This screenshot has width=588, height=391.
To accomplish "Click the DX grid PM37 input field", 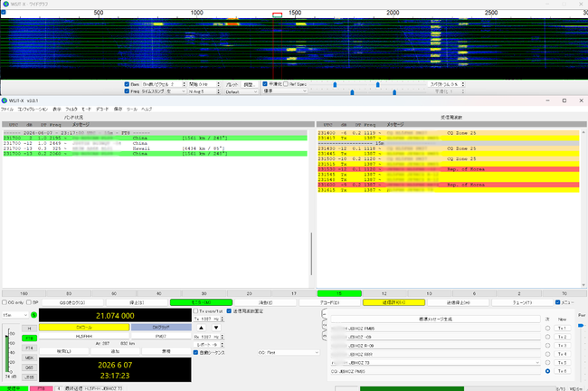I will point(161,336).
